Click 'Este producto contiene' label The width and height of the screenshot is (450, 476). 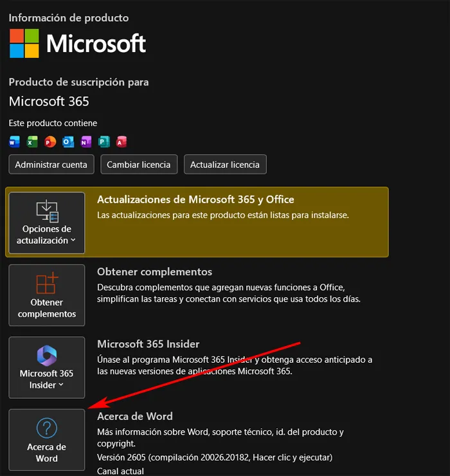coord(53,123)
